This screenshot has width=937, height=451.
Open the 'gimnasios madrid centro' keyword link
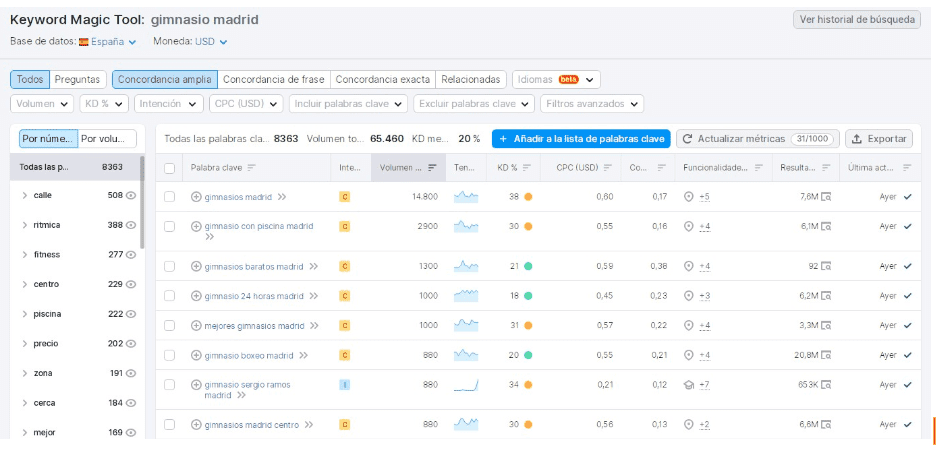(252, 425)
